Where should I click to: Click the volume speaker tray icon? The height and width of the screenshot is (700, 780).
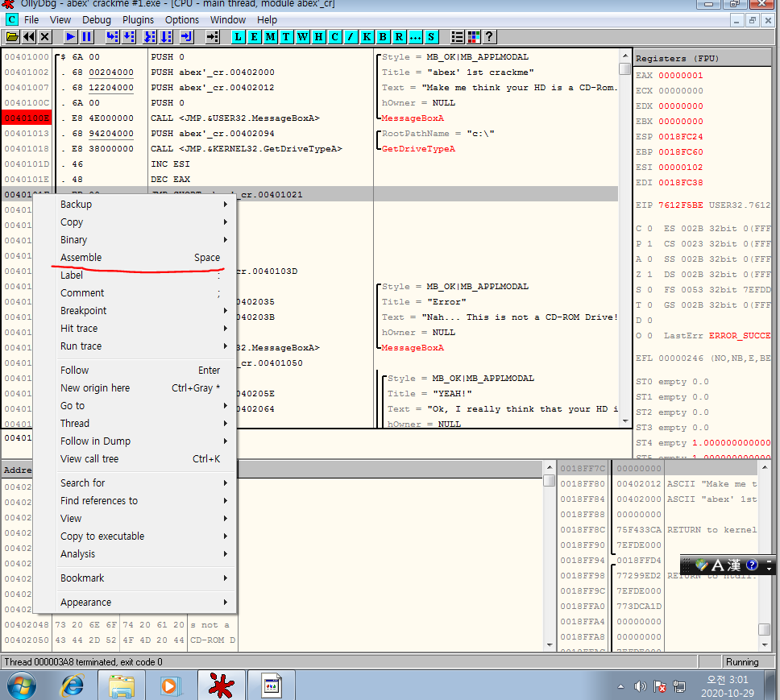point(640,686)
